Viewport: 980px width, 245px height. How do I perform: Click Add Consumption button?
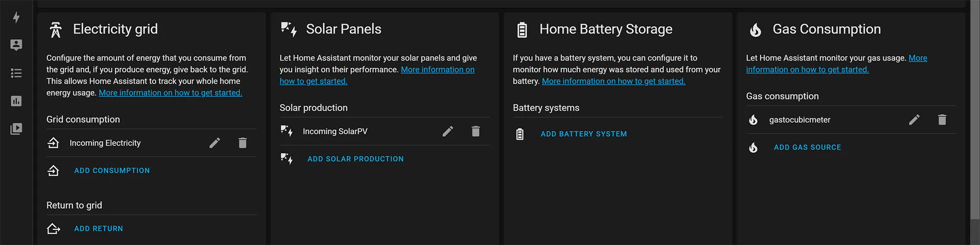pyautogui.click(x=112, y=171)
